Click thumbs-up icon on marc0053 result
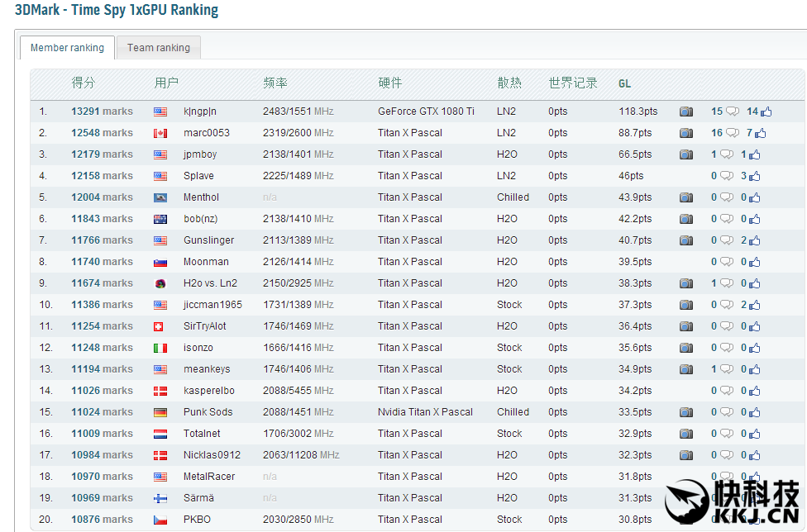This screenshot has width=807, height=532. (760, 133)
